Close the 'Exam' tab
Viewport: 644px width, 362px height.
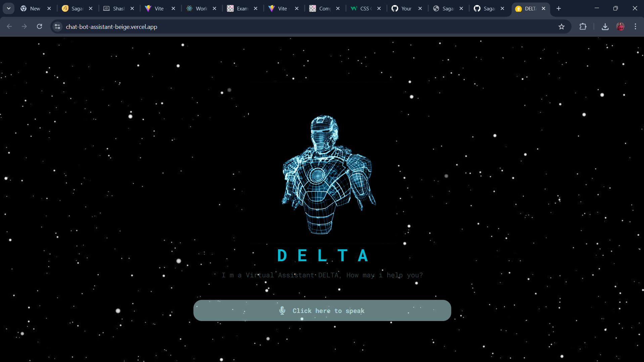click(x=256, y=8)
